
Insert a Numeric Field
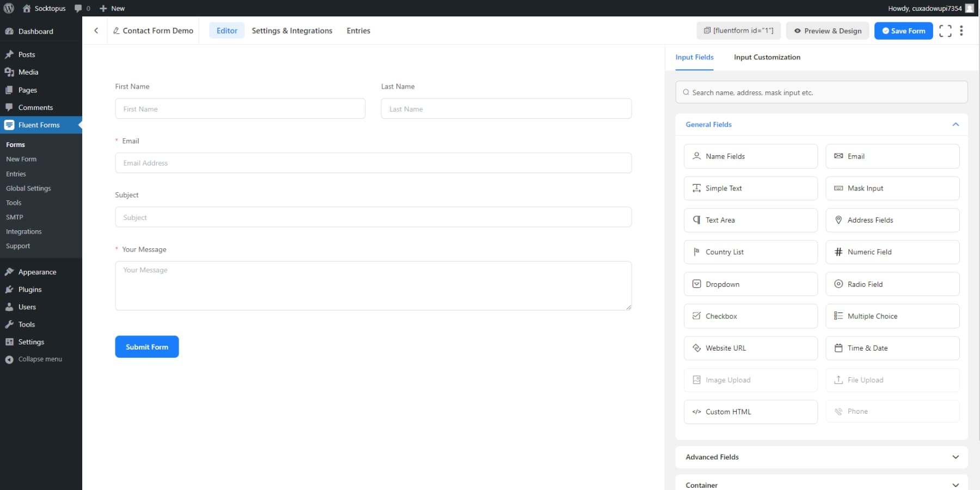coord(892,252)
